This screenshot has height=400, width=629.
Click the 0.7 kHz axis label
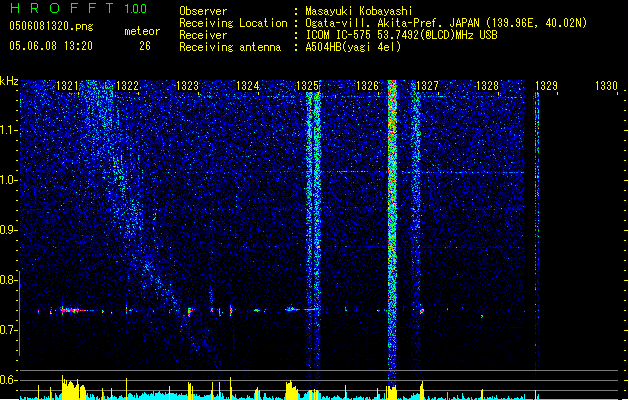point(8,330)
